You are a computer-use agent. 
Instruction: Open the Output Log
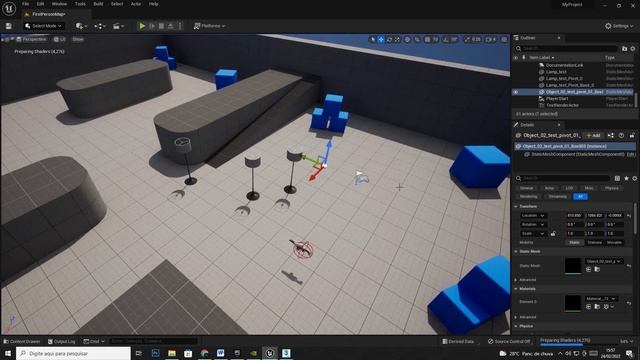(x=61, y=341)
